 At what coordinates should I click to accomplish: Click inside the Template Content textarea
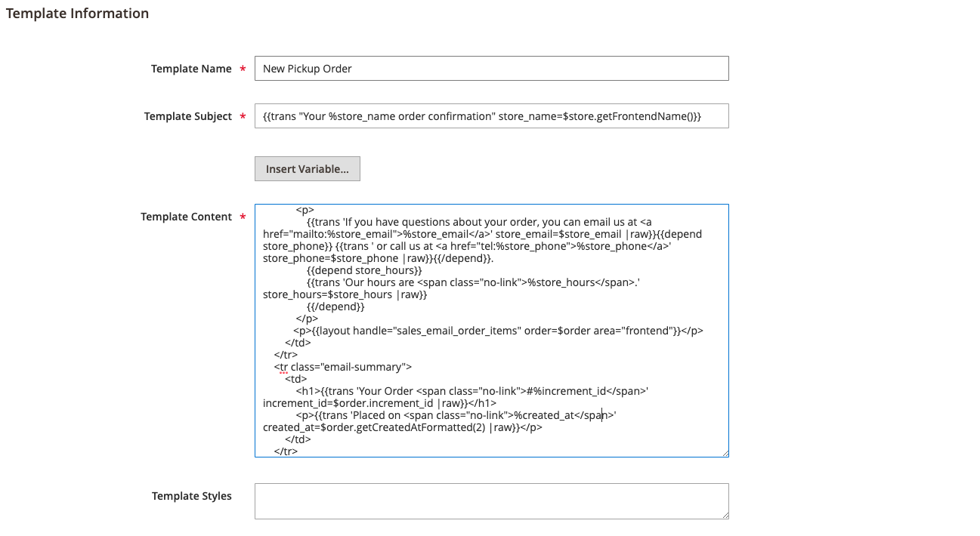coord(492,331)
